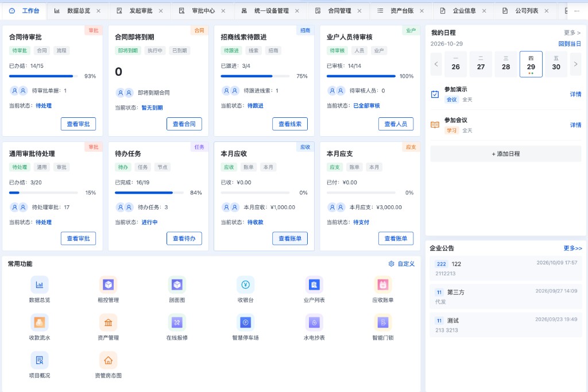Viewport: 588px width, 392px height.
Task: Open the 智慧停车场 shortcut icon
Action: pos(246,322)
